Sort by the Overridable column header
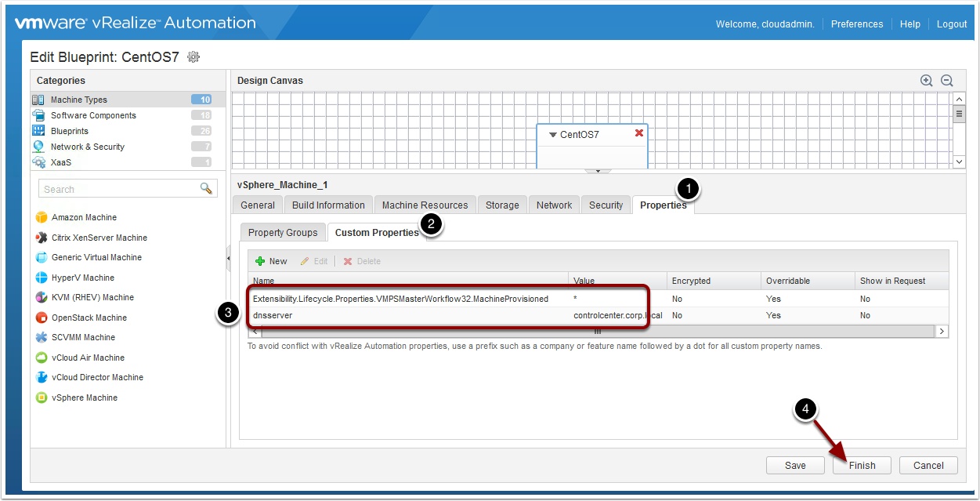The width and height of the screenshot is (980, 501). [808, 281]
